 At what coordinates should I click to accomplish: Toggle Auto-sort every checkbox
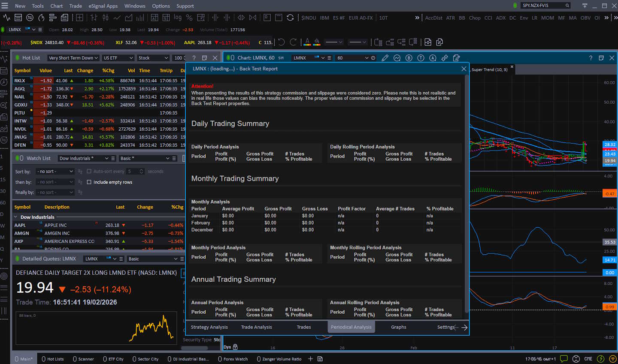click(89, 171)
